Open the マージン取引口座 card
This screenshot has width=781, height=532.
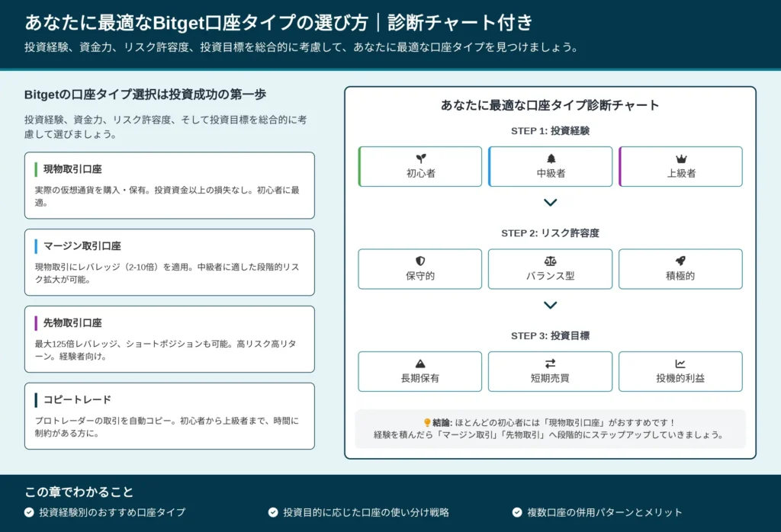tap(169, 262)
